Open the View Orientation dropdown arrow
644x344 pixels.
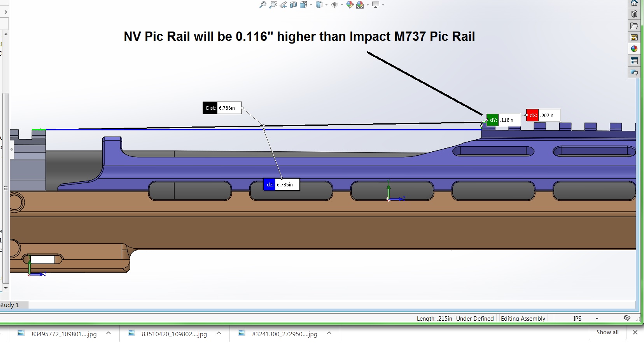pyautogui.click(x=311, y=5)
